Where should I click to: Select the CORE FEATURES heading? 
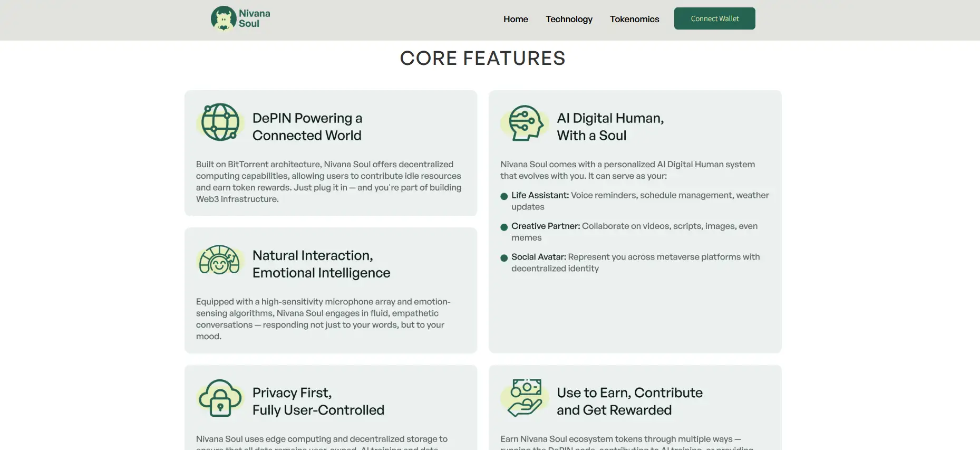tap(482, 58)
